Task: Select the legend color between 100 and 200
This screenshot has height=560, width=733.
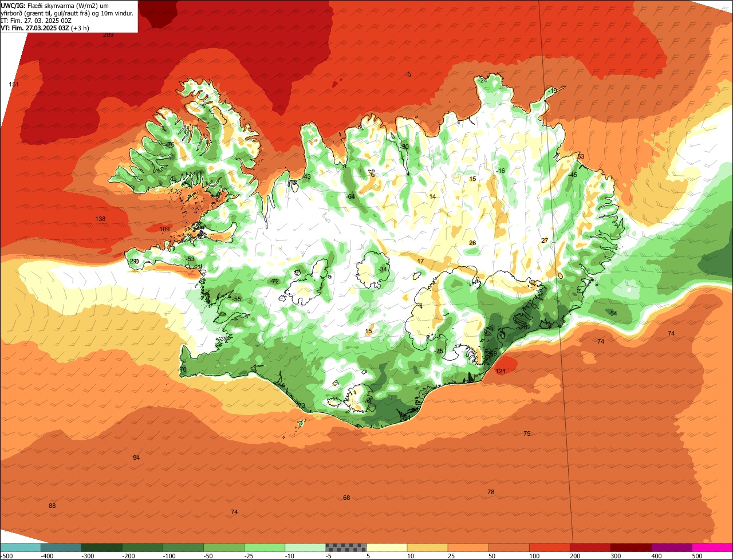Action: tap(549, 547)
